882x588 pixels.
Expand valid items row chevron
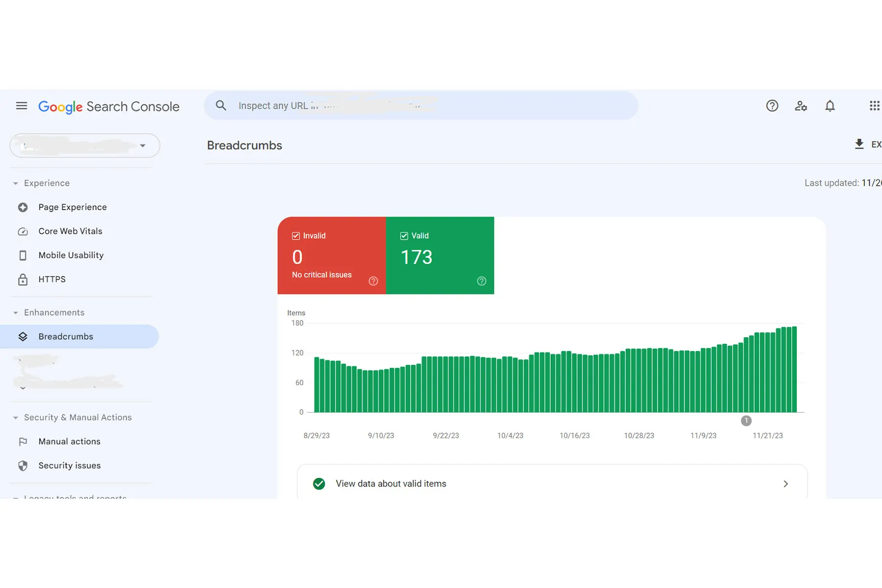[x=786, y=484]
